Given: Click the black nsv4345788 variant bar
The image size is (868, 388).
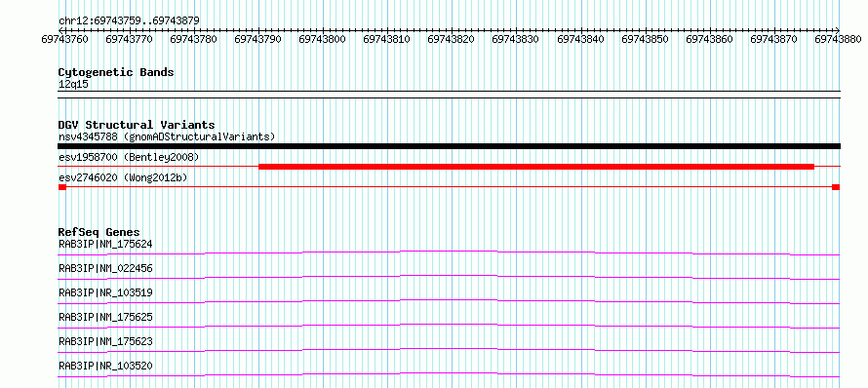Looking at the screenshot, I should click(x=449, y=146).
